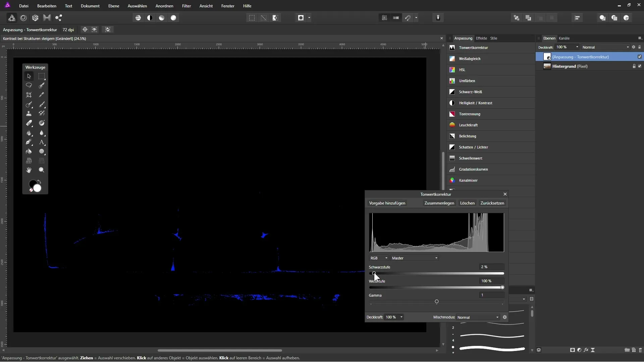644x362 pixels.
Task: Click the black foreground color swatch
Action: 33,184
